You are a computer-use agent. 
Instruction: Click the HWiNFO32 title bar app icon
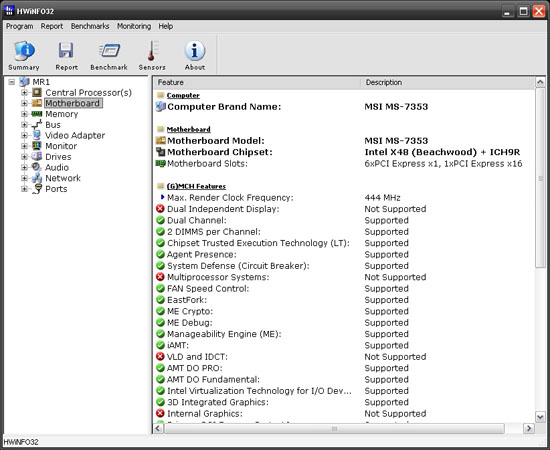[9, 11]
